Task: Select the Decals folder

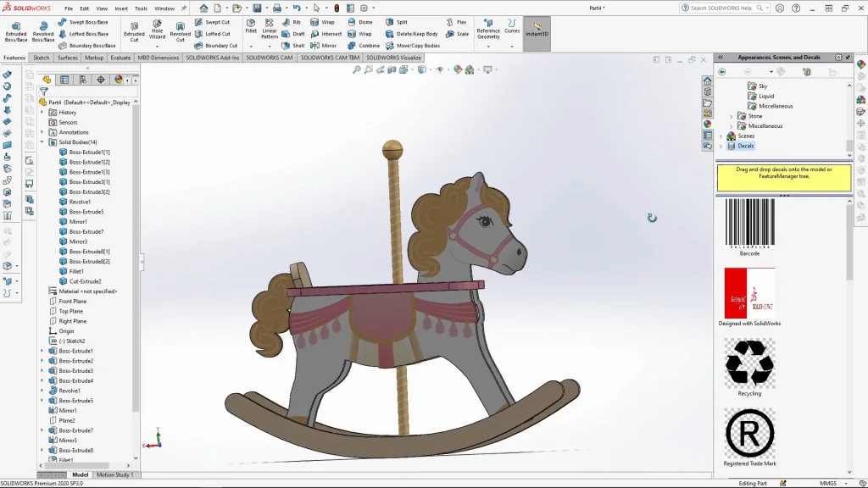Action: [x=745, y=146]
